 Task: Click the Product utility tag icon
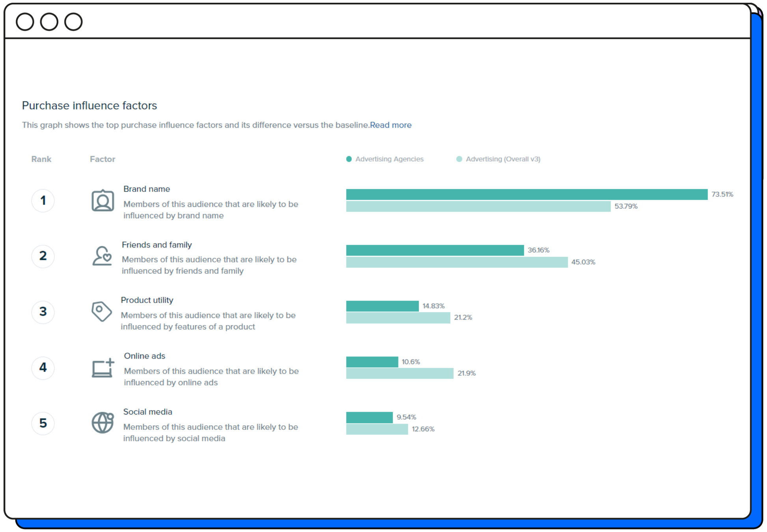click(101, 311)
